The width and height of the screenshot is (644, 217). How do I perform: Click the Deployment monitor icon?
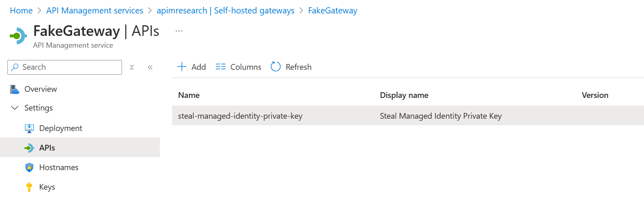(x=29, y=128)
